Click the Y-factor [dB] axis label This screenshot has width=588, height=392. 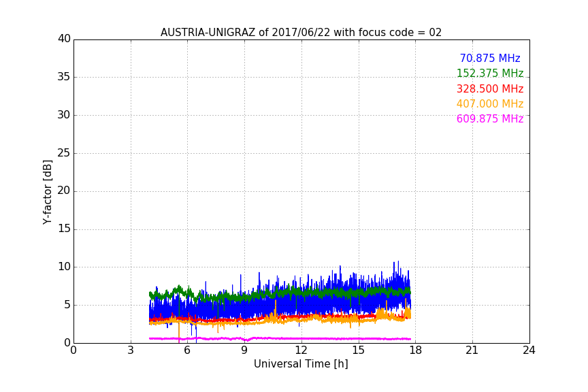pos(47,192)
